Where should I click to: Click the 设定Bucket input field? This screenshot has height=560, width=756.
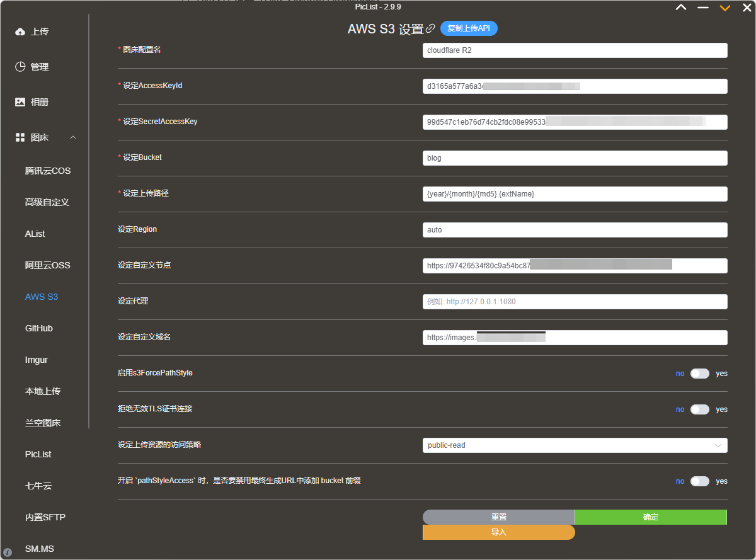tap(575, 158)
